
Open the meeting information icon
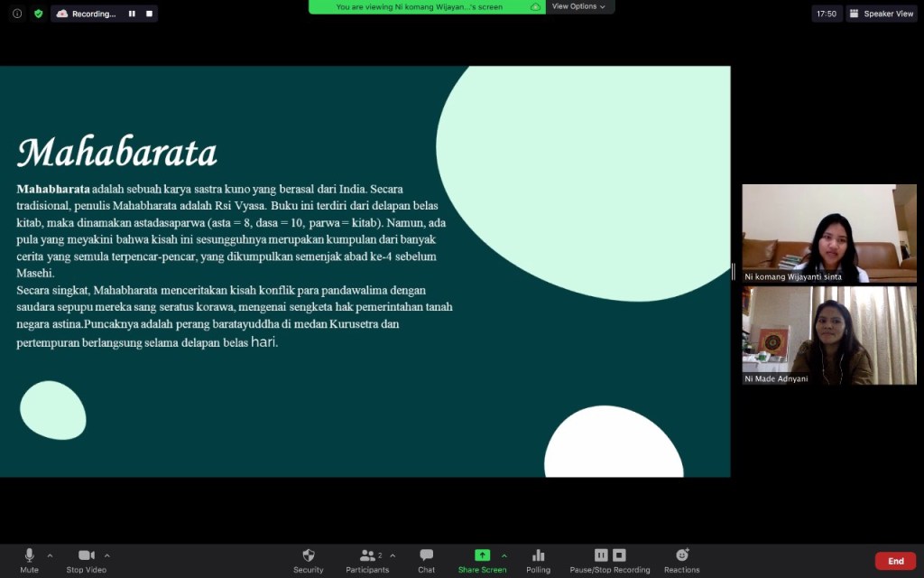(x=17, y=14)
